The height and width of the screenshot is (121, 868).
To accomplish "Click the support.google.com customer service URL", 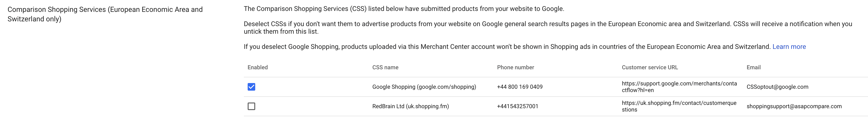I will pyautogui.click(x=679, y=87).
